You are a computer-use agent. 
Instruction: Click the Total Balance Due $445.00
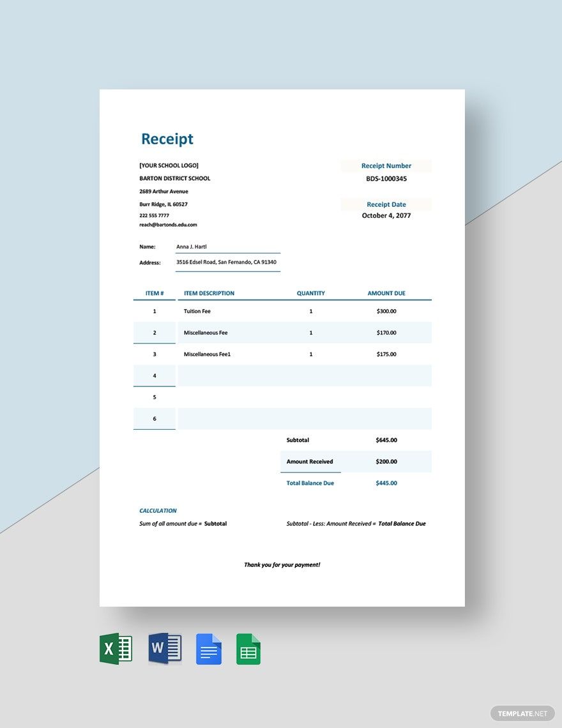tap(386, 483)
